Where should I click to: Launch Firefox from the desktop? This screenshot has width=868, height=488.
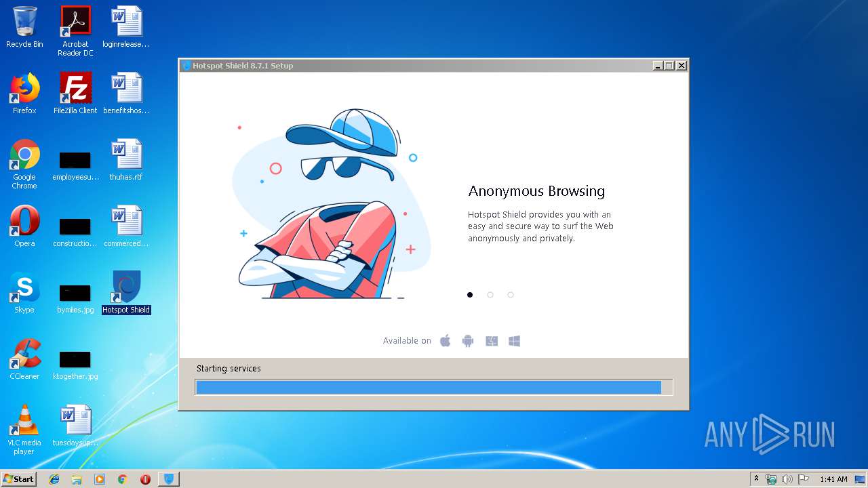[x=24, y=94]
